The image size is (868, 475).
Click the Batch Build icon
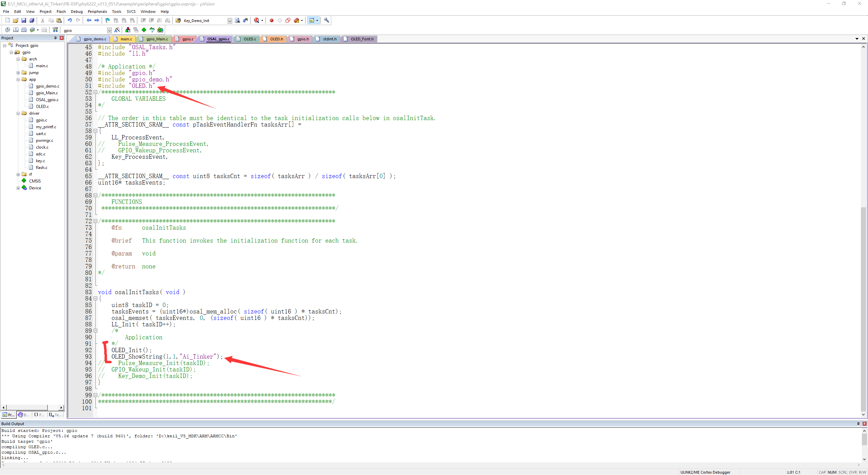[33, 30]
